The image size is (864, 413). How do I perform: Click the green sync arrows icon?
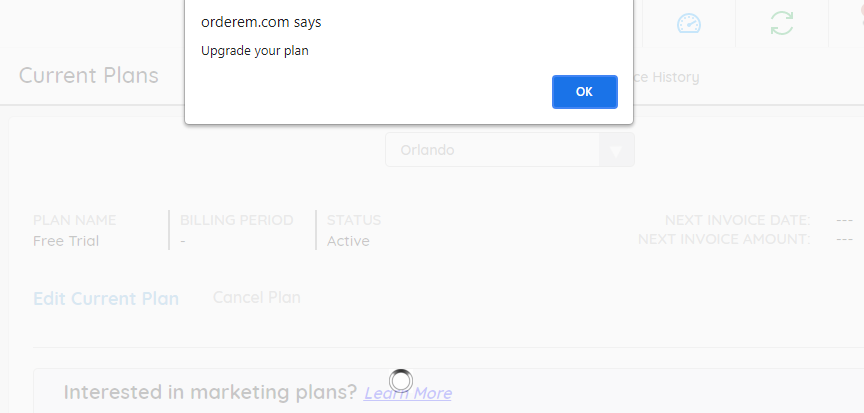coord(782,24)
